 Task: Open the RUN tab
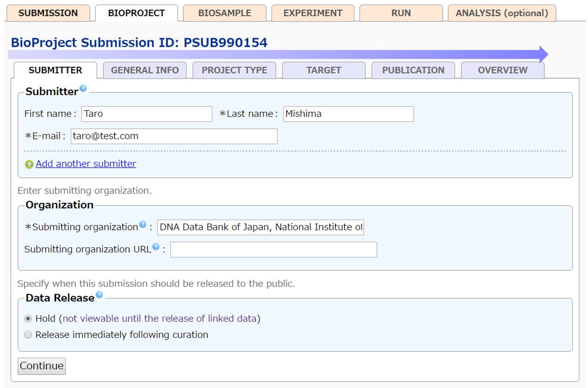[x=401, y=13]
